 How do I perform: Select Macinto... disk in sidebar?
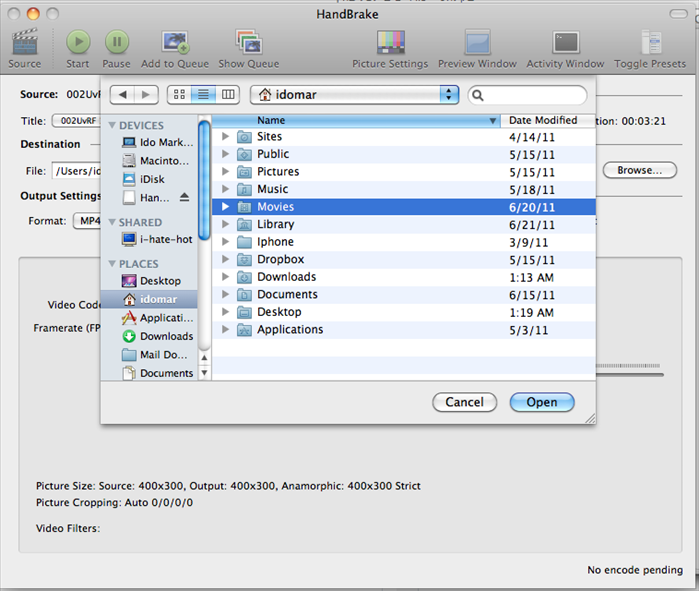150,160
